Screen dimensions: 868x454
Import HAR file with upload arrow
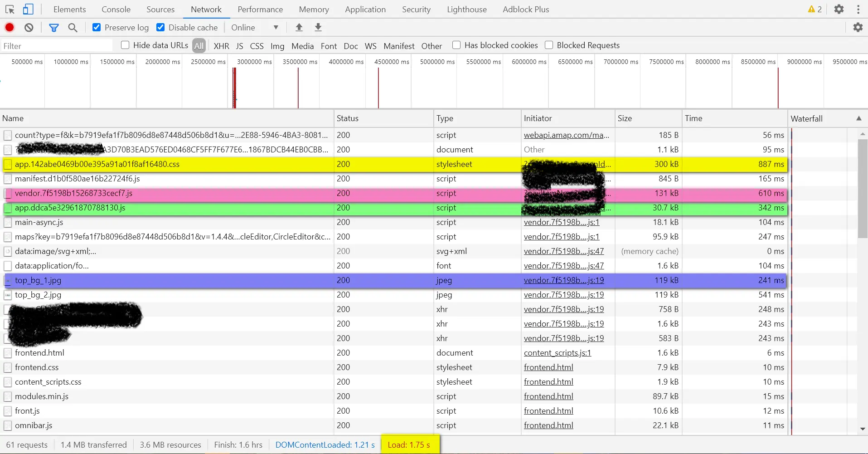(299, 27)
